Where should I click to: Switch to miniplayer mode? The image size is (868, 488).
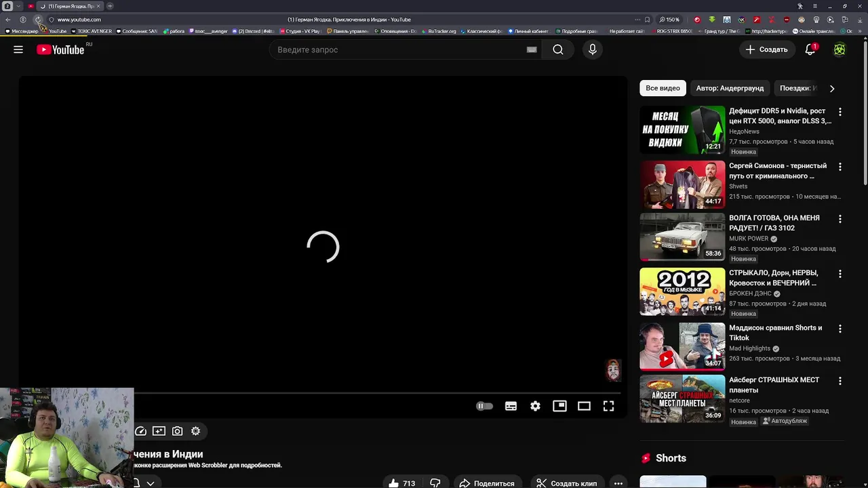click(559, 406)
